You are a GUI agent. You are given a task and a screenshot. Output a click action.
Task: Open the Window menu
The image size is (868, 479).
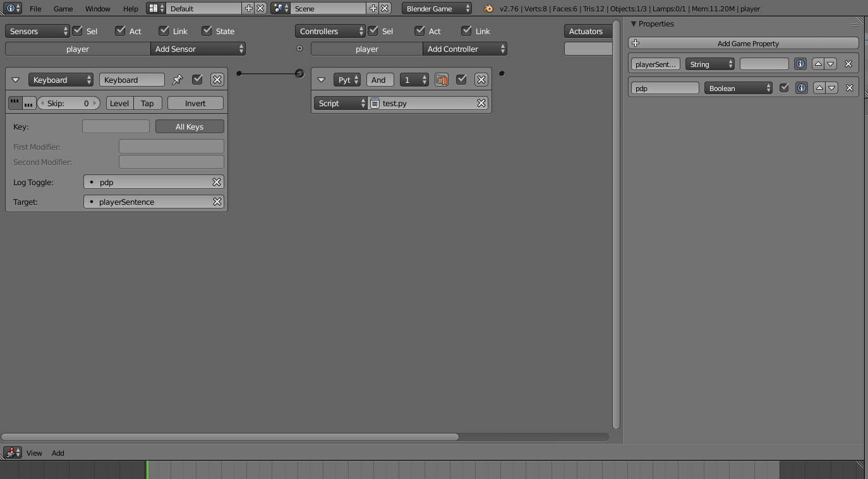(x=98, y=9)
